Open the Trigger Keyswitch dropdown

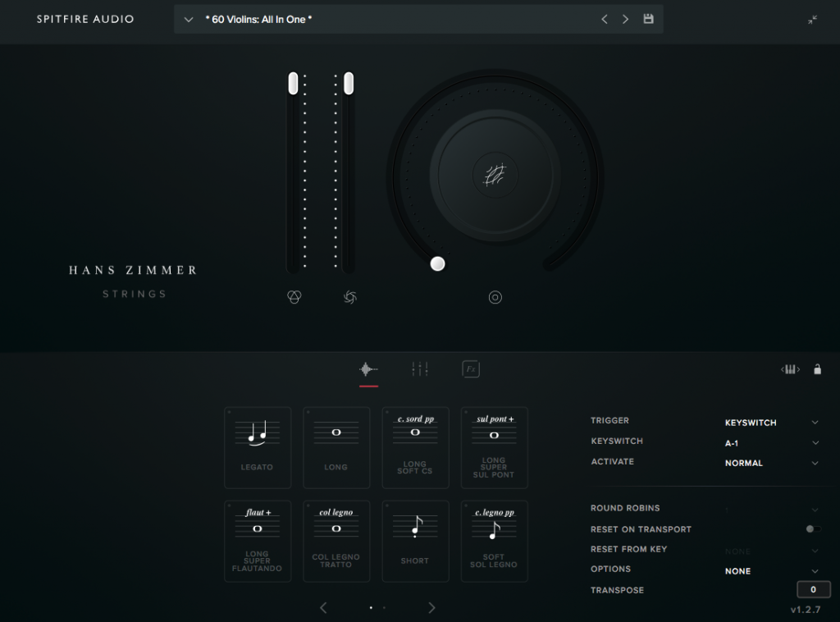tap(769, 422)
